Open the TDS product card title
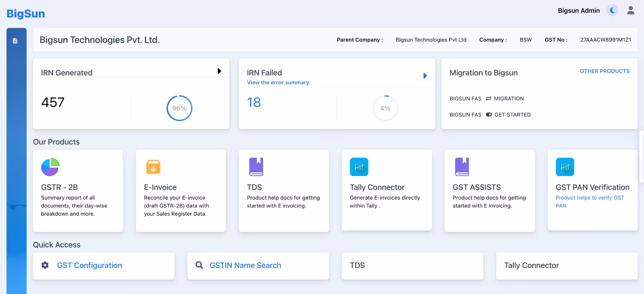The height and width of the screenshot is (294, 644). tap(254, 187)
